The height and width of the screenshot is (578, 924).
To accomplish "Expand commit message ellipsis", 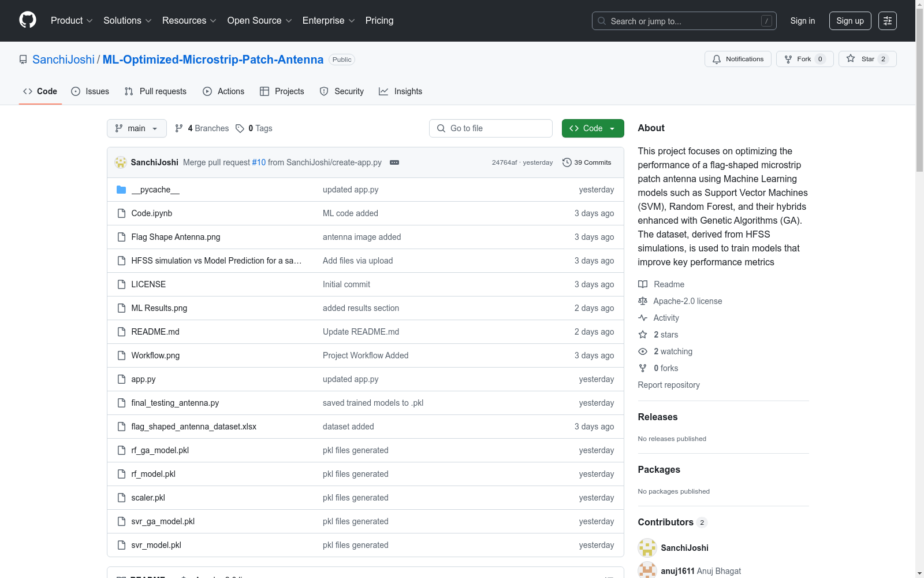I will point(394,162).
